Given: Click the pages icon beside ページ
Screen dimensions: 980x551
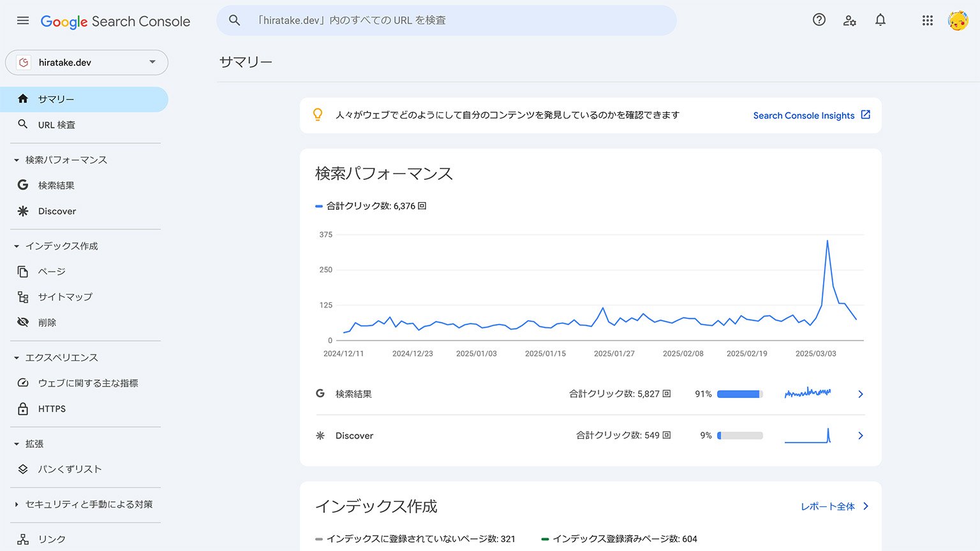Looking at the screenshot, I should [23, 272].
